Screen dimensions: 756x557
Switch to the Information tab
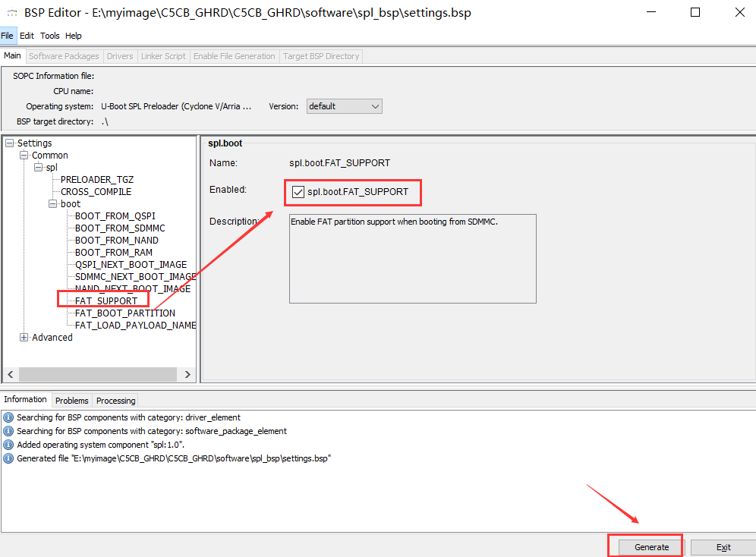(25, 399)
